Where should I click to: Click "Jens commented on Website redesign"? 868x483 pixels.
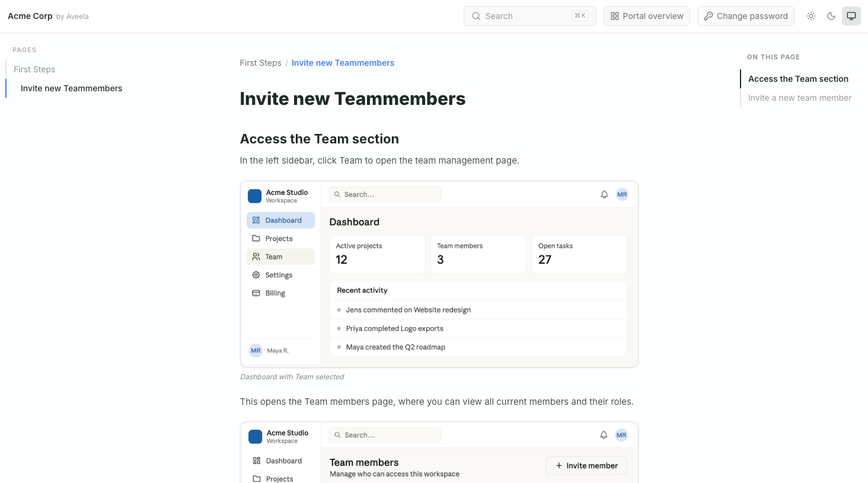pos(409,310)
